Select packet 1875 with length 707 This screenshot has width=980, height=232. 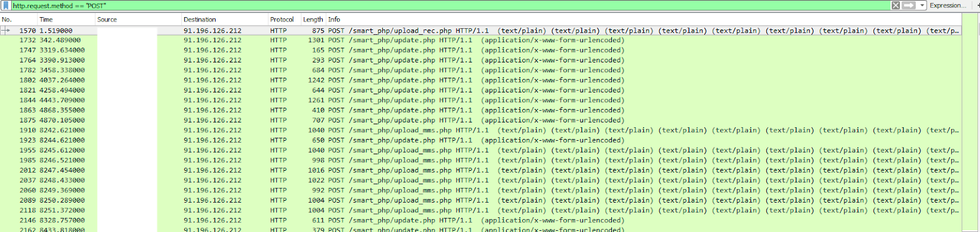click(x=481, y=121)
